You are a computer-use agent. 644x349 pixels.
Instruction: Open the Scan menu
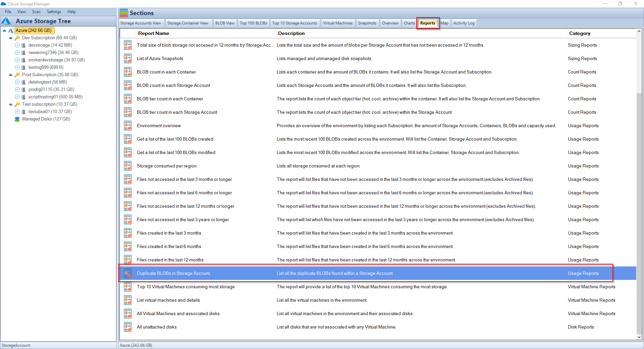(x=36, y=12)
